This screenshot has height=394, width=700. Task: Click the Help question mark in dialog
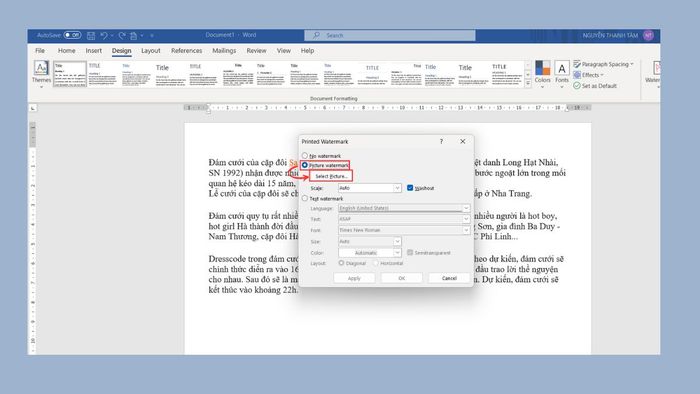tap(441, 141)
